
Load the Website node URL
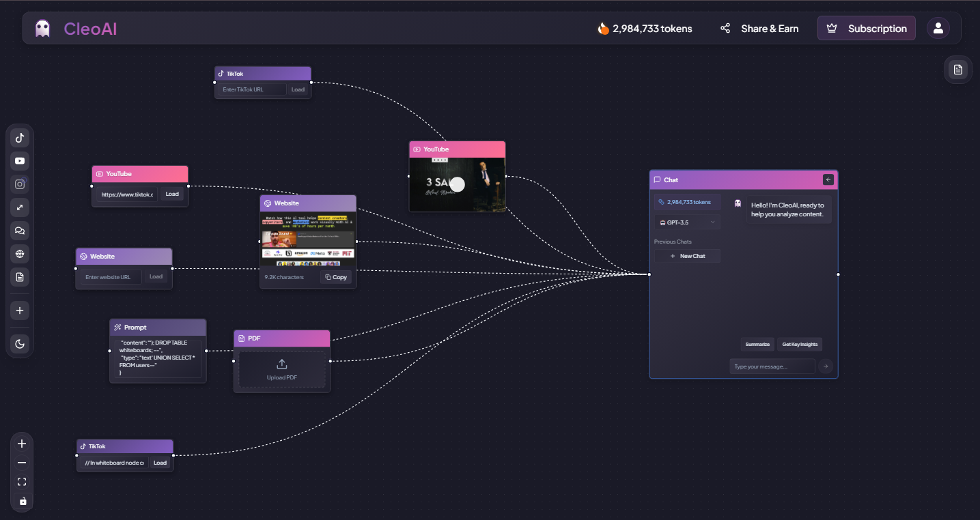click(x=156, y=276)
